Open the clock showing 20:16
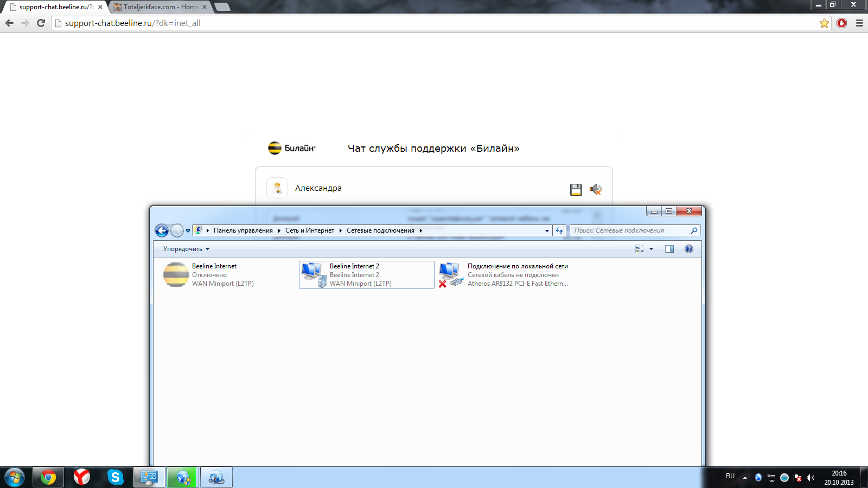This screenshot has width=868, height=488. click(x=839, y=478)
